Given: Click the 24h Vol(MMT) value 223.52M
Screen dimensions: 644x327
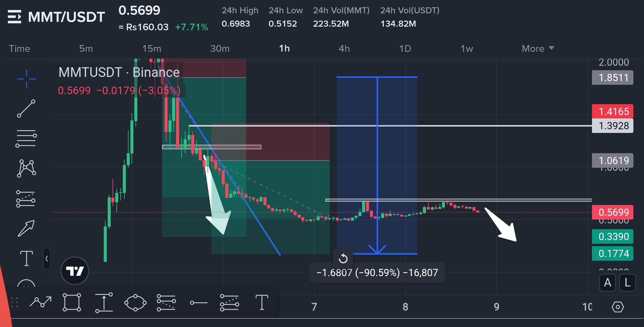Looking at the screenshot, I should (331, 24).
